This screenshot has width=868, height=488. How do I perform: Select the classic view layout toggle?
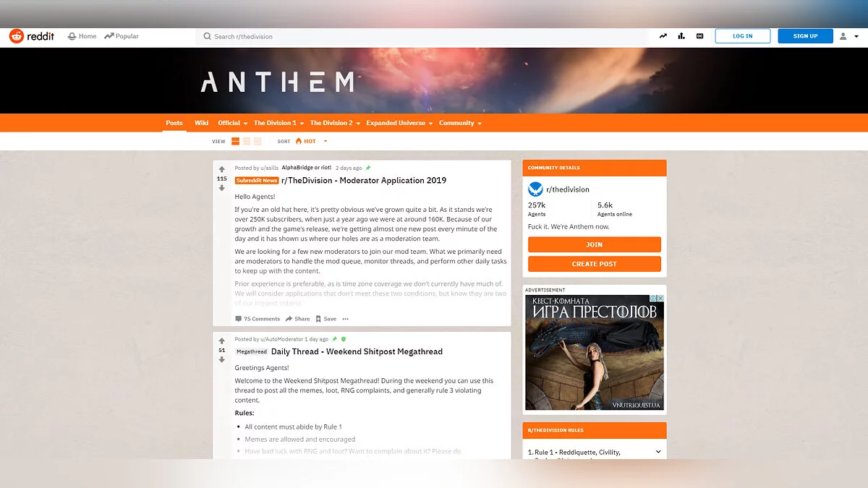(x=246, y=142)
